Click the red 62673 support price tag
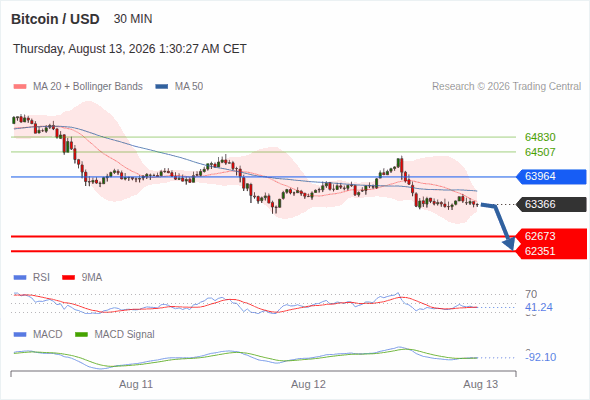The height and width of the screenshot is (400, 590). (552, 236)
